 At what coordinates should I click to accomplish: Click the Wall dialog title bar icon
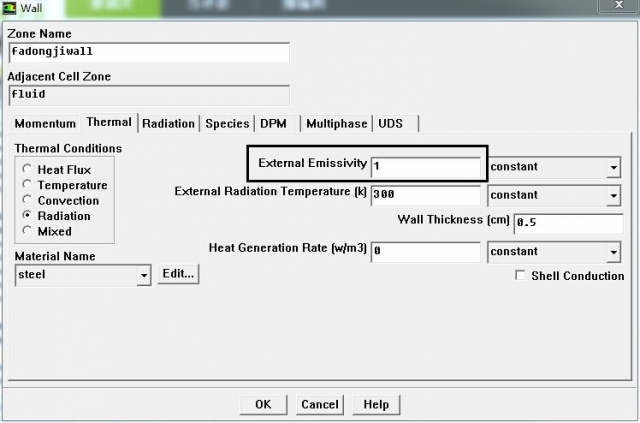9,9
